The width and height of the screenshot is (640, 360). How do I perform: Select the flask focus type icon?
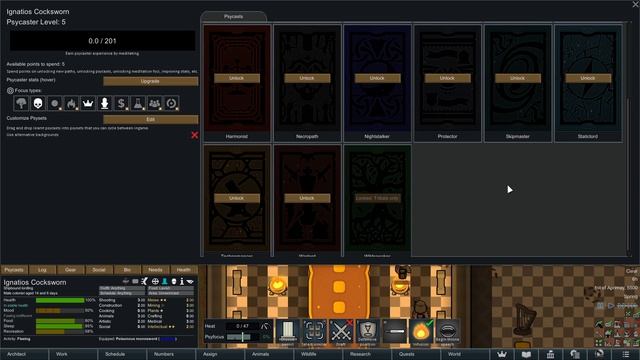(x=138, y=103)
